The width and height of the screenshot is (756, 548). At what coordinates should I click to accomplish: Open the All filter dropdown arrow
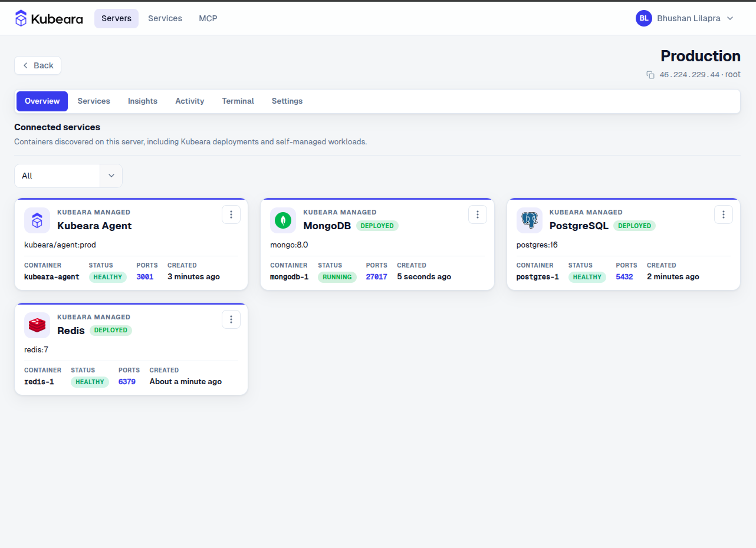[111, 176]
